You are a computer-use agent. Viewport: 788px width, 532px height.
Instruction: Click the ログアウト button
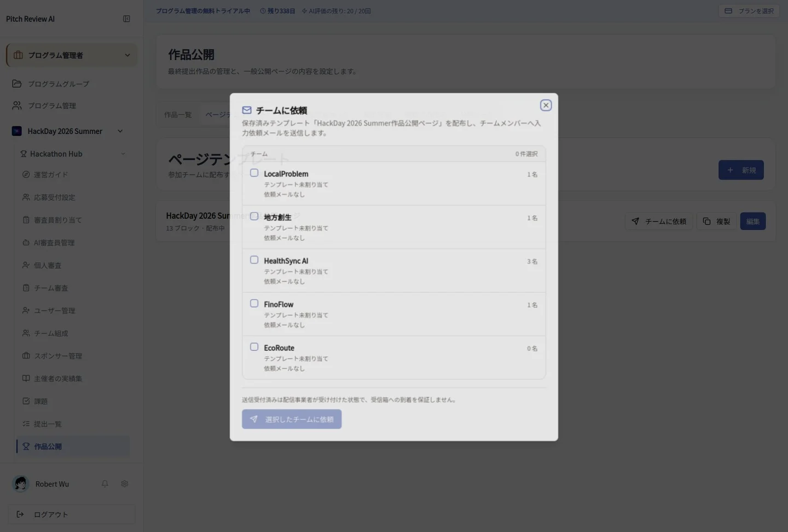coord(72,514)
